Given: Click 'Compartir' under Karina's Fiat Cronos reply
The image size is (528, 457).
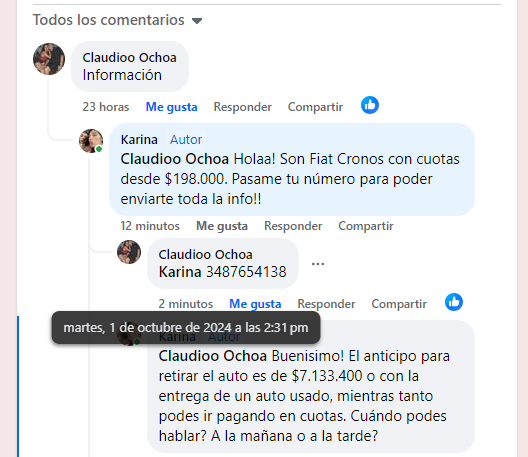Looking at the screenshot, I should pyautogui.click(x=366, y=226).
